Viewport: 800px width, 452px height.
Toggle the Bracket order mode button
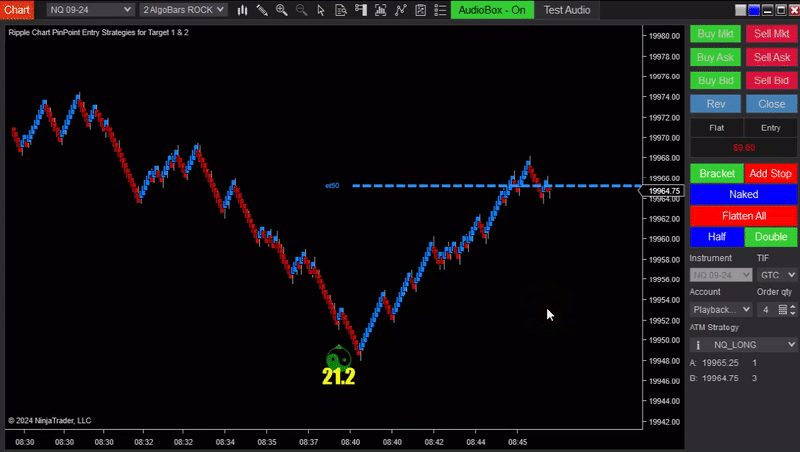(716, 173)
